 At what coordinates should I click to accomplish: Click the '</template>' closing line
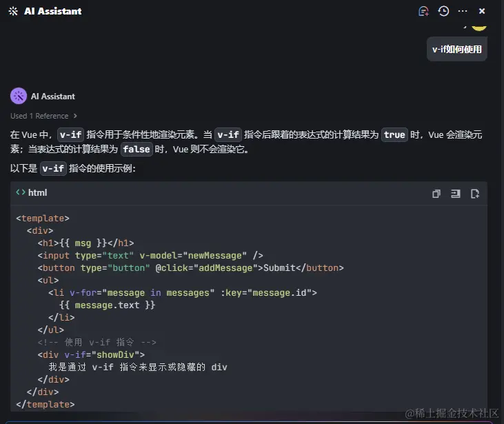[x=46, y=405]
